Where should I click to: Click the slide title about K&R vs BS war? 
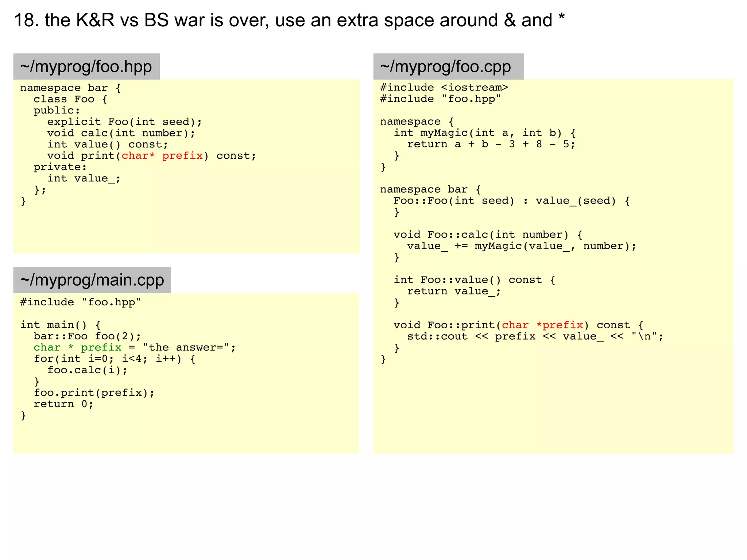click(x=290, y=20)
